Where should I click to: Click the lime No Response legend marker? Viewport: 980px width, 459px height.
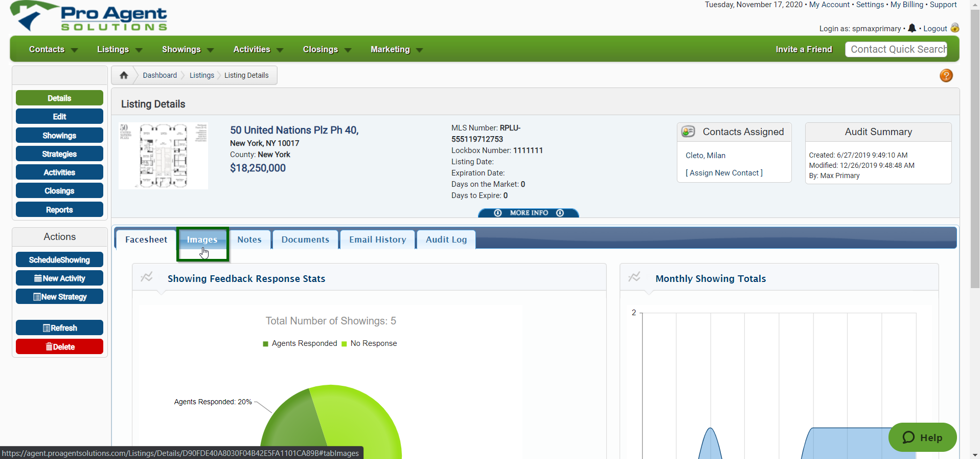coord(344,344)
